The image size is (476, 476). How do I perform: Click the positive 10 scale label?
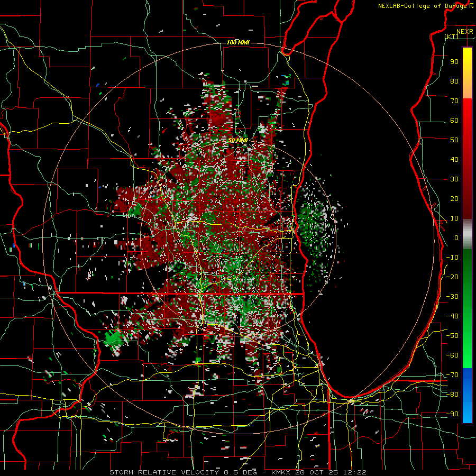pyautogui.click(x=454, y=218)
